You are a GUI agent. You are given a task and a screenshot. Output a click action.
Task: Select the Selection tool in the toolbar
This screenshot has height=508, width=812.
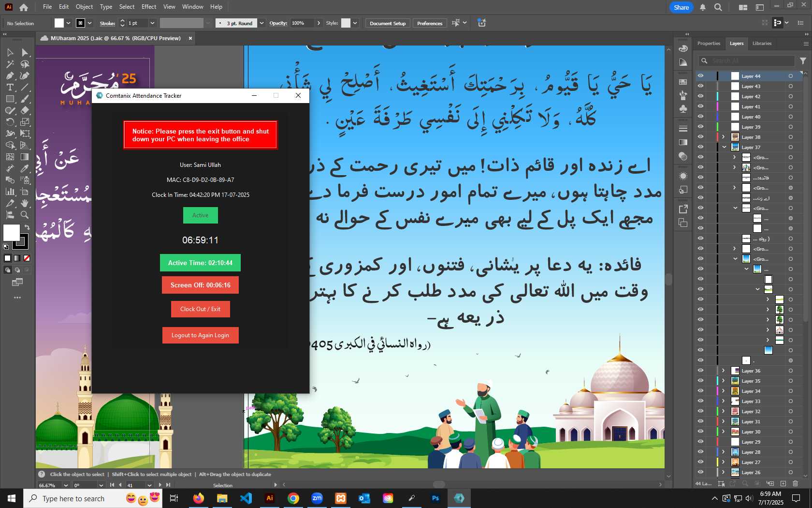click(10, 52)
